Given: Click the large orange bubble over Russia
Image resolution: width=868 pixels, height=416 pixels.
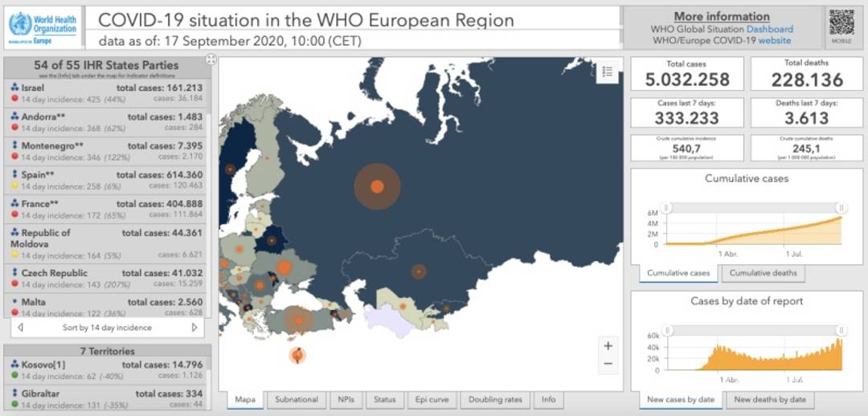Looking at the screenshot, I should [377, 186].
